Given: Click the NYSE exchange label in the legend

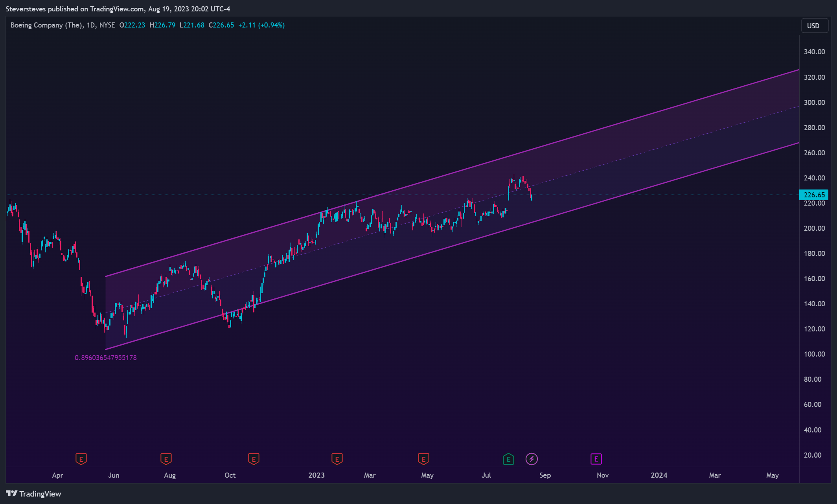Looking at the screenshot, I should [x=107, y=25].
